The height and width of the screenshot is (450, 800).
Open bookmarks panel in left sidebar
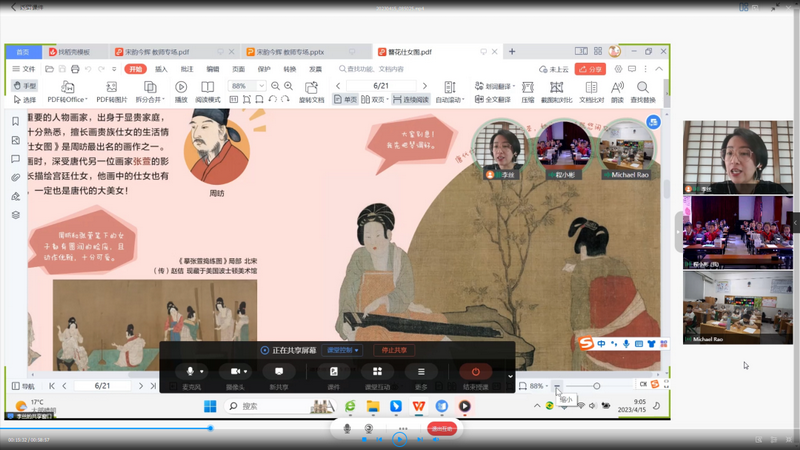coord(15,122)
